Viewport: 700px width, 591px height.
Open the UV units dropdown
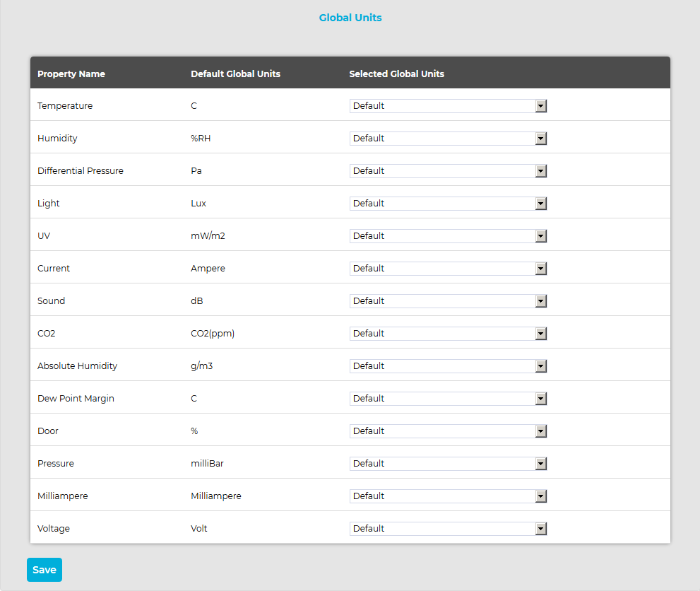pos(448,236)
